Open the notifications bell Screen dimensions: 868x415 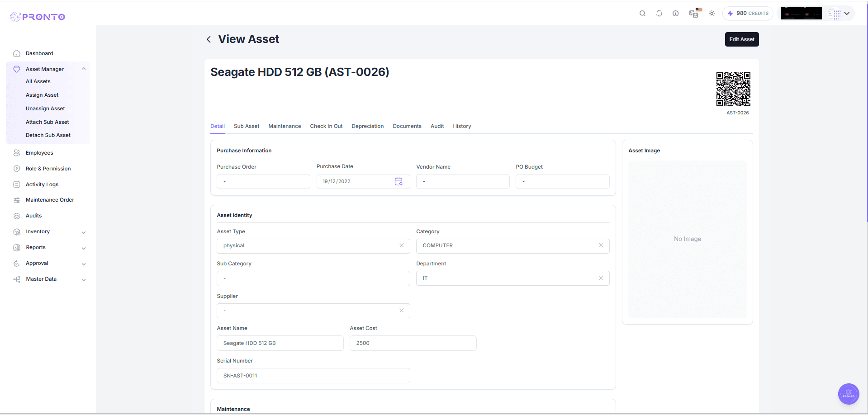click(659, 13)
